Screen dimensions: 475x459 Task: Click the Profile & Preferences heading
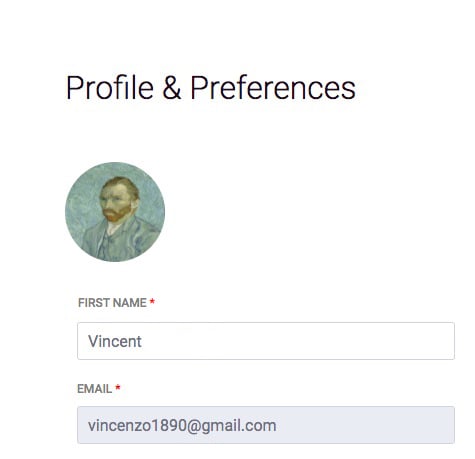211,88
